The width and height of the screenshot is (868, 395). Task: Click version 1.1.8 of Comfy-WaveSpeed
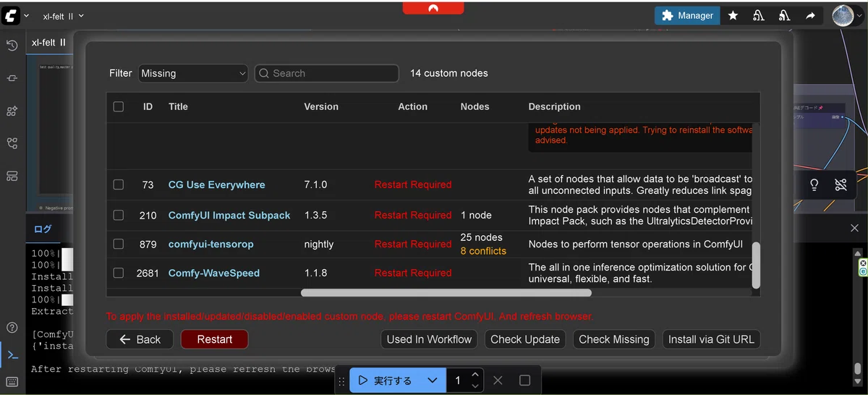click(315, 273)
